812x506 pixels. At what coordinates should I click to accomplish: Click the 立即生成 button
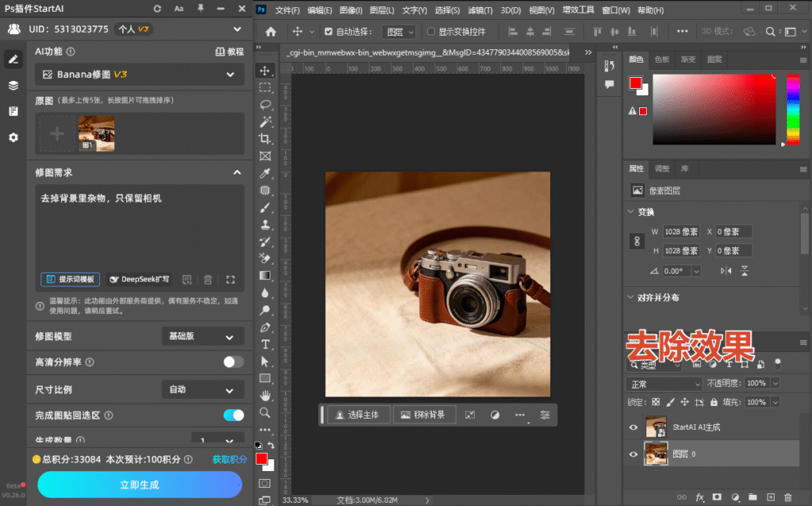click(140, 485)
